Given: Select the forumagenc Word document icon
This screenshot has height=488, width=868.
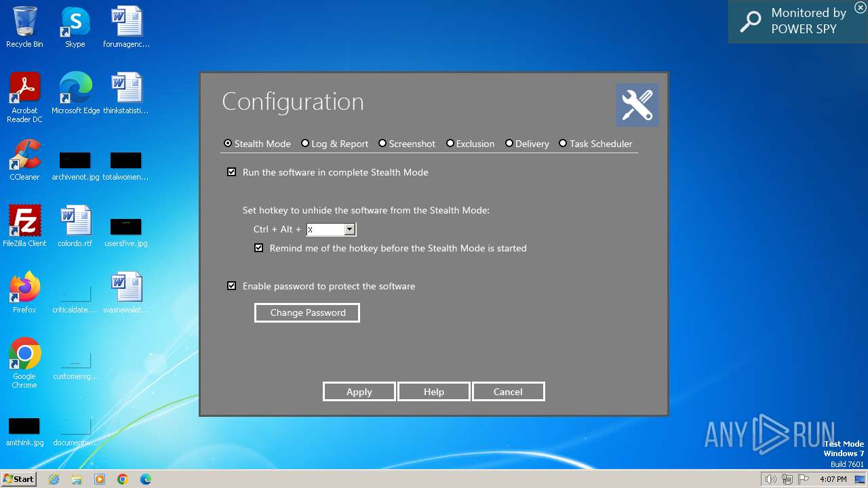Looking at the screenshot, I should point(126,28).
